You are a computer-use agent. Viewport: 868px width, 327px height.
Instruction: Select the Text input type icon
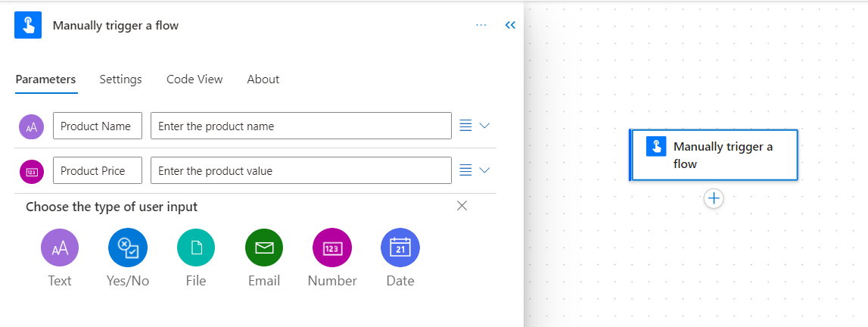[x=60, y=248]
